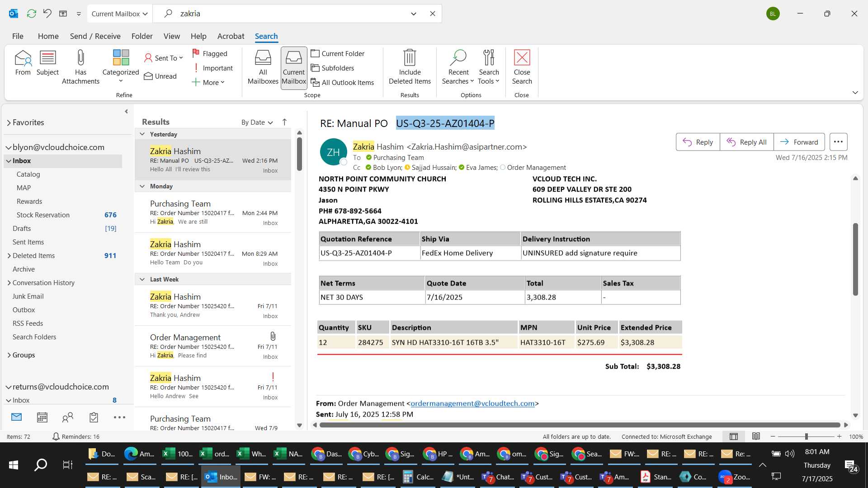Open the ordermanagement@vcloudtech.com link
The image size is (868, 488).
pos(472,404)
